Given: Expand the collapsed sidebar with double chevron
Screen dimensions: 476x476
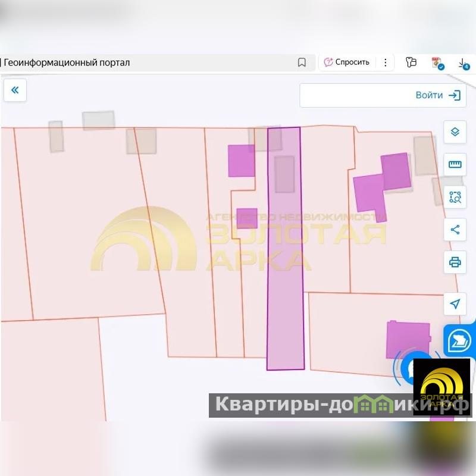Looking at the screenshot, I should click(15, 90).
